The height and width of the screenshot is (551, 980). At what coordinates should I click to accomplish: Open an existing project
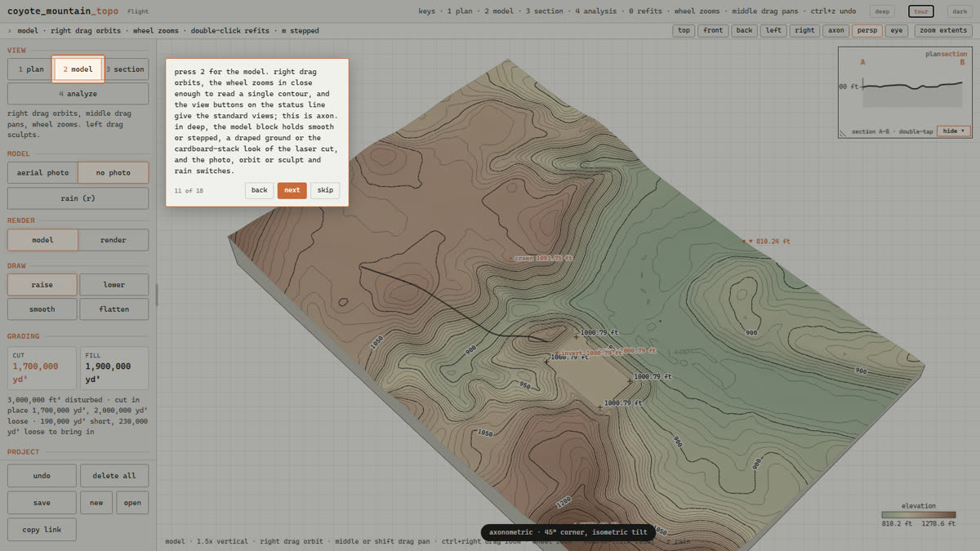tap(132, 503)
